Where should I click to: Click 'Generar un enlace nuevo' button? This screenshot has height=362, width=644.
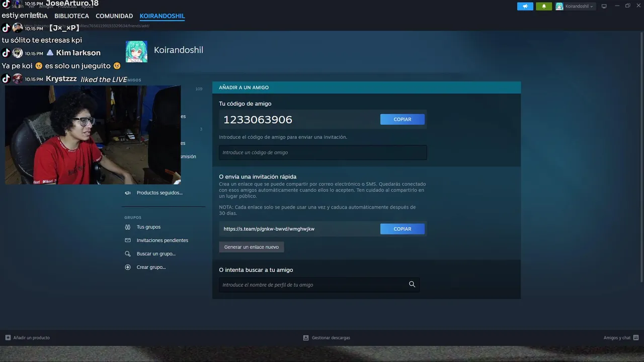tap(252, 247)
